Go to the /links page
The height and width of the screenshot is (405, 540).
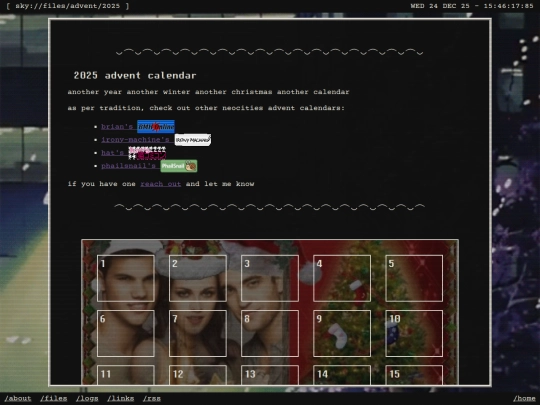pyautogui.click(x=121, y=398)
